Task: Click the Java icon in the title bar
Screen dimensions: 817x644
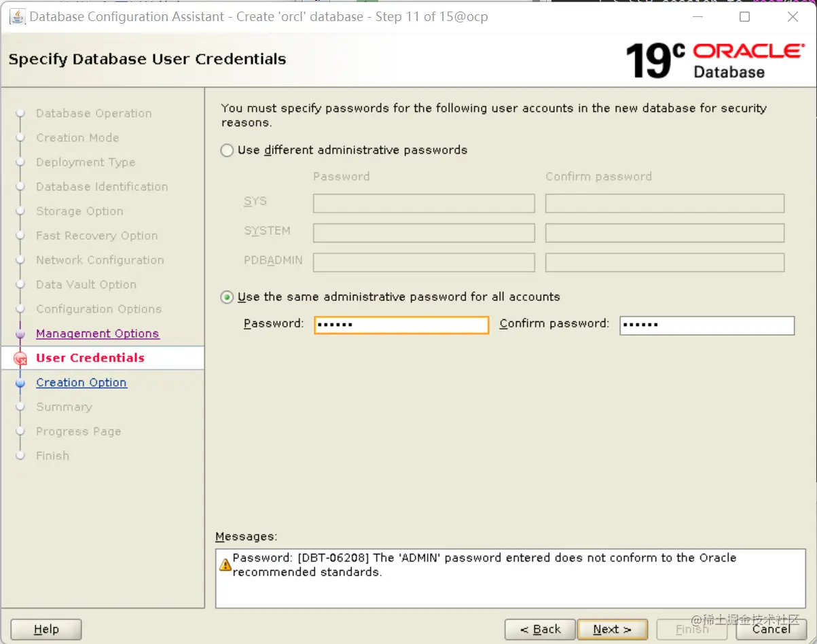Action: [17, 16]
